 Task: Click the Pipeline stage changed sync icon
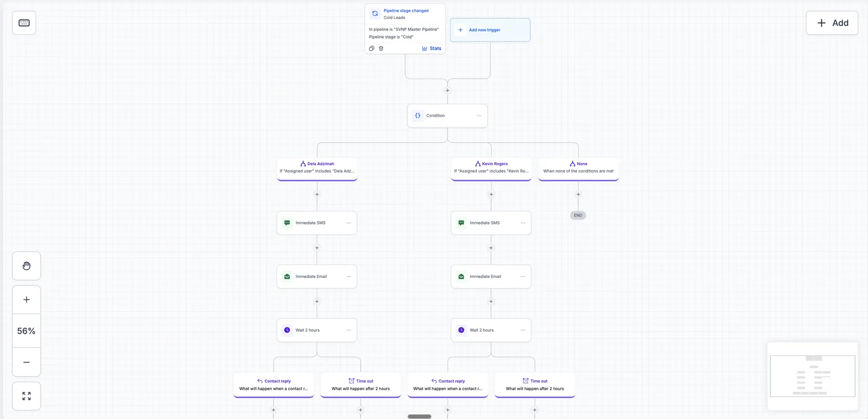(x=375, y=14)
